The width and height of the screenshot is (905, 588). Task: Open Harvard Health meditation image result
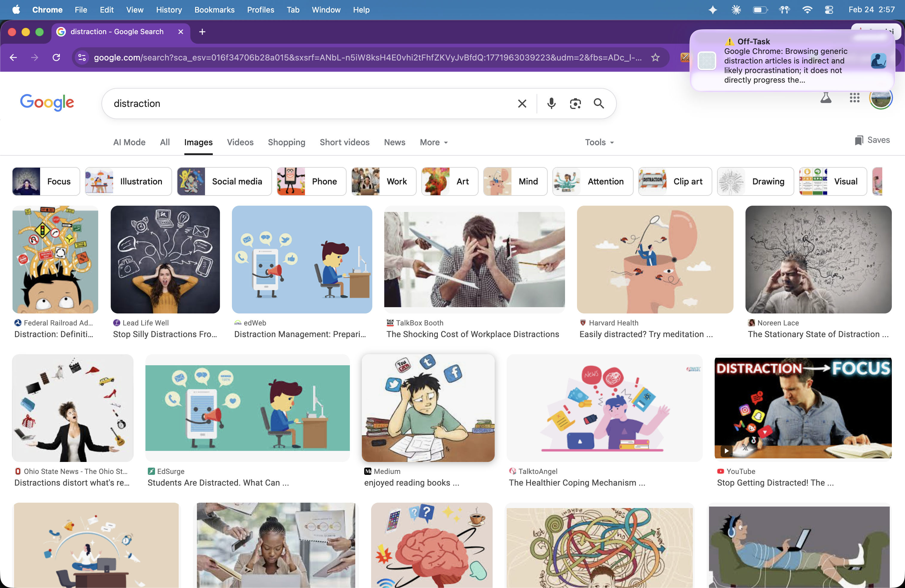pyautogui.click(x=655, y=260)
